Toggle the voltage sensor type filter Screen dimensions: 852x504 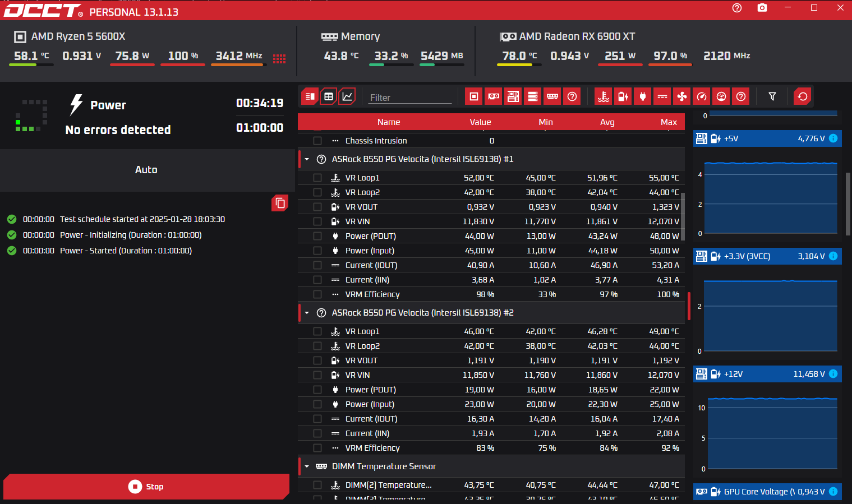coord(623,96)
